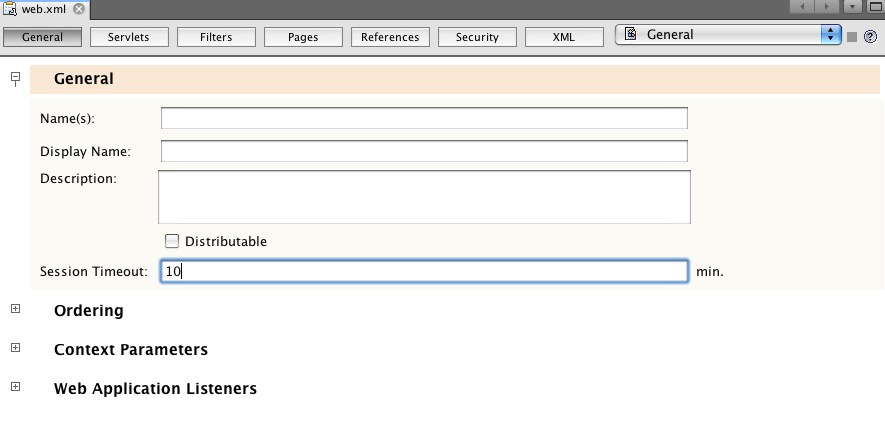Switch to the Servlets view
The height and width of the screenshot is (428, 885).
[130, 37]
